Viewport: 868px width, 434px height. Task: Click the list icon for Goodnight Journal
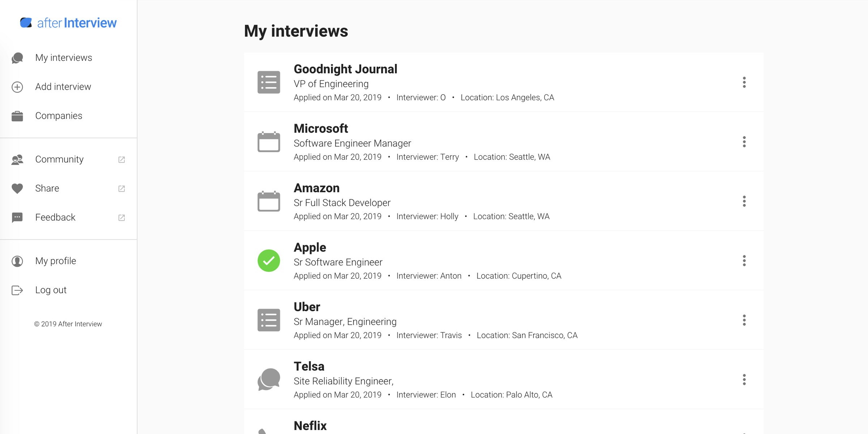(269, 82)
